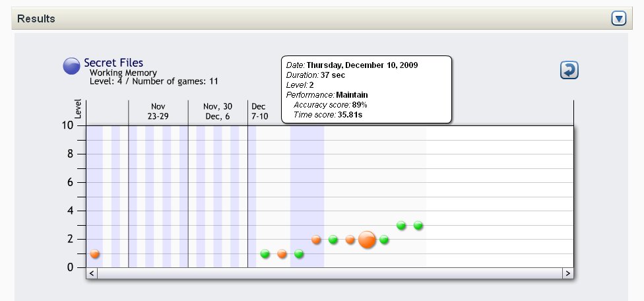The width and height of the screenshot is (644, 301).
Task: Click the Performance: Maintain tooltip line
Action: coord(327,95)
